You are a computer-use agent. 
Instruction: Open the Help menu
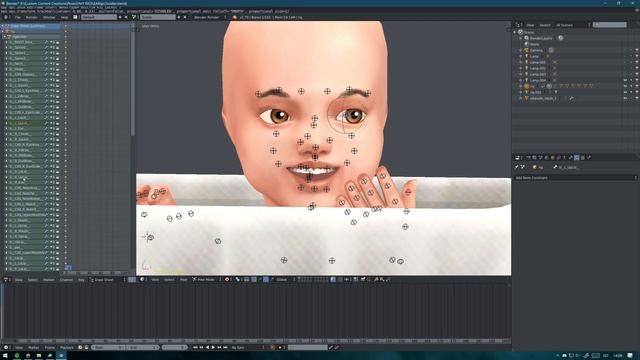64,17
